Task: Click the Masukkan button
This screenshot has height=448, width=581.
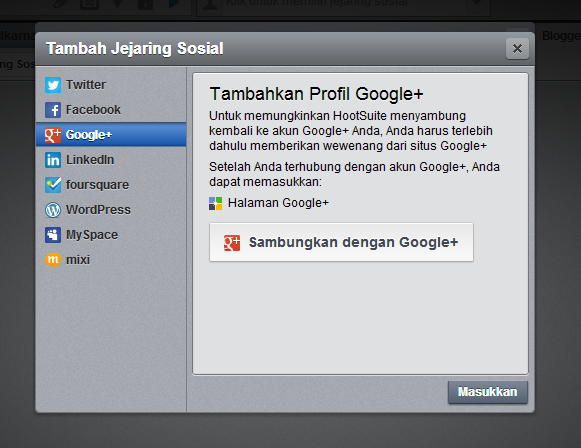Action: coord(488,392)
